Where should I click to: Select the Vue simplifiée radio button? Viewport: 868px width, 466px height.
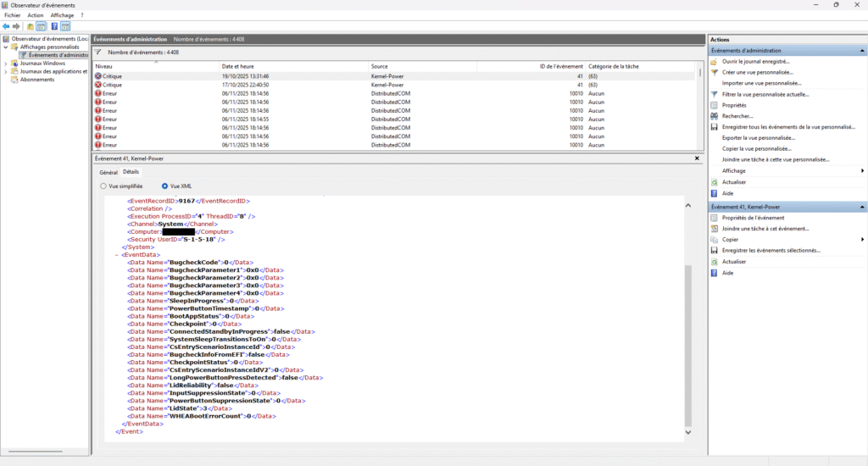pyautogui.click(x=103, y=186)
